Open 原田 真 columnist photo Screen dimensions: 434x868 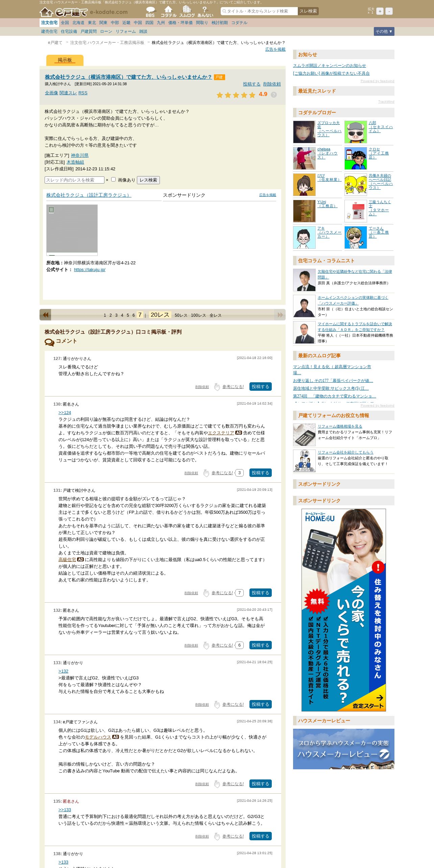tap(304, 280)
